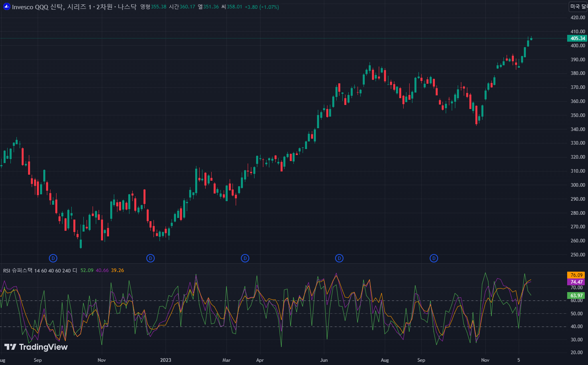Click the orange RSI legend value 39.26
Viewport: 588px width, 365px height.
[x=117, y=270]
